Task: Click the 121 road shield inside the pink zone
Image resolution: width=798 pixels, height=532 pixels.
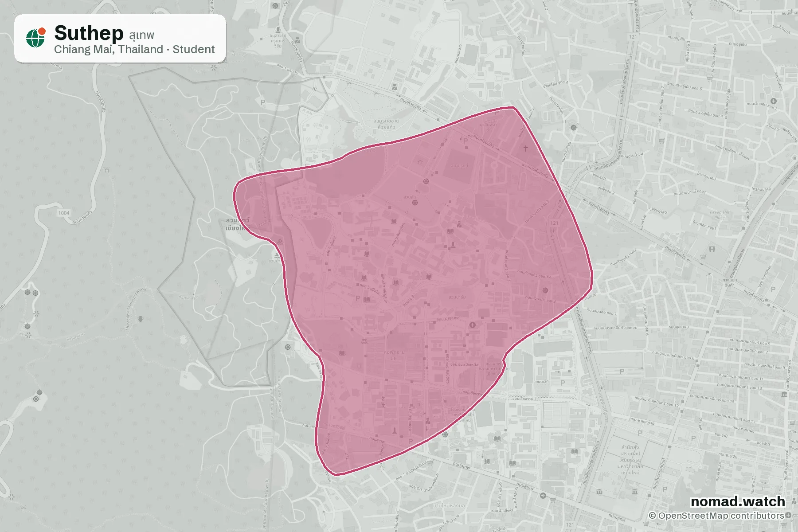Action: click(x=554, y=223)
